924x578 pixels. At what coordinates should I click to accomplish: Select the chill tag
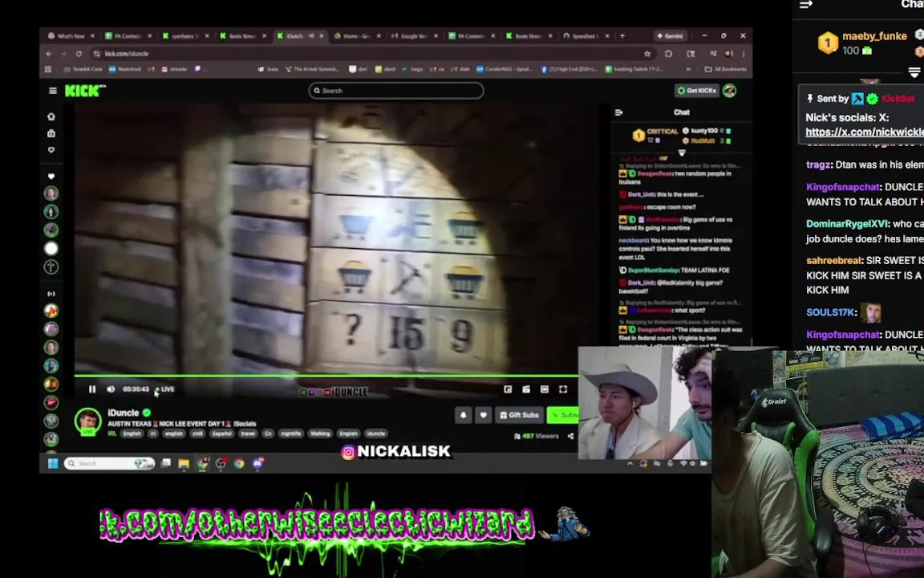(x=197, y=433)
